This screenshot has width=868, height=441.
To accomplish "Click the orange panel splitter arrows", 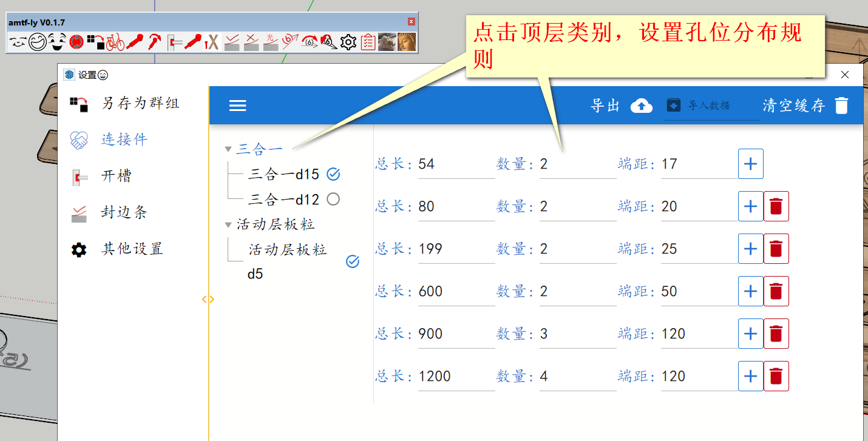I will (208, 299).
